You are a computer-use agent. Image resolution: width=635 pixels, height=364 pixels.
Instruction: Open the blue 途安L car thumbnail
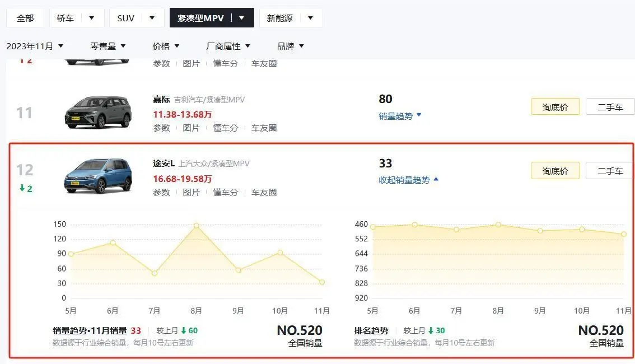click(99, 176)
